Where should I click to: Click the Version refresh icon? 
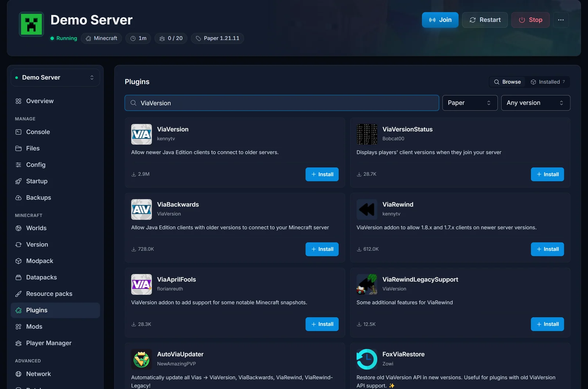tap(18, 245)
